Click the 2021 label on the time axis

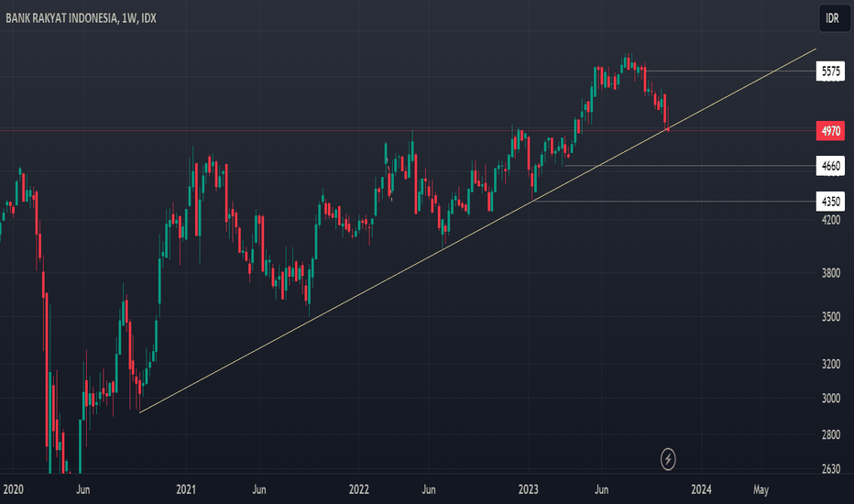point(186,489)
